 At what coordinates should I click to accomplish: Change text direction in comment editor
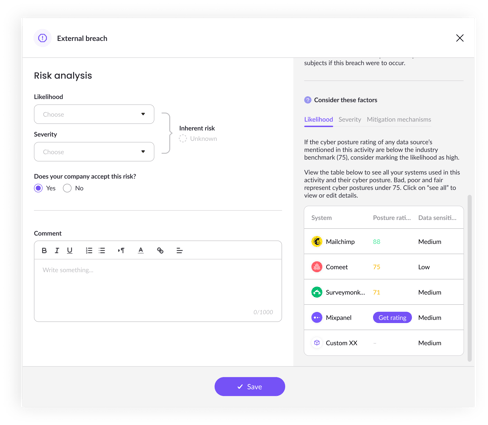tap(121, 250)
